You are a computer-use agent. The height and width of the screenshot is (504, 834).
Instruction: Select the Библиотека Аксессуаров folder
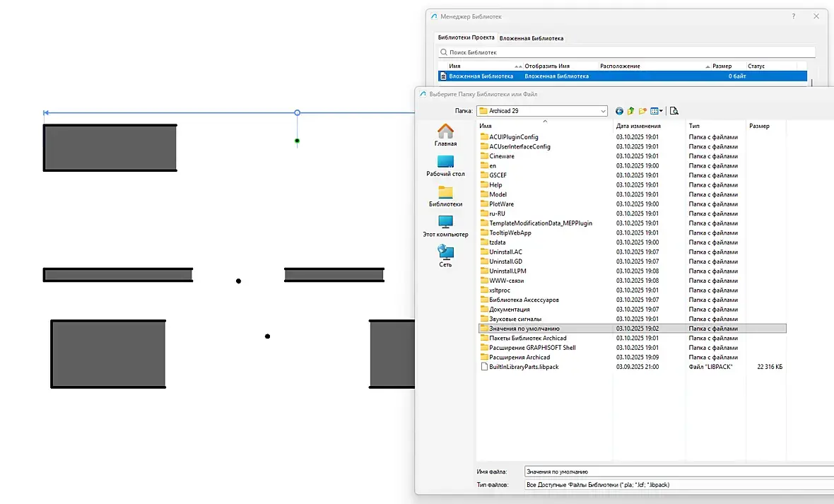[x=519, y=300]
